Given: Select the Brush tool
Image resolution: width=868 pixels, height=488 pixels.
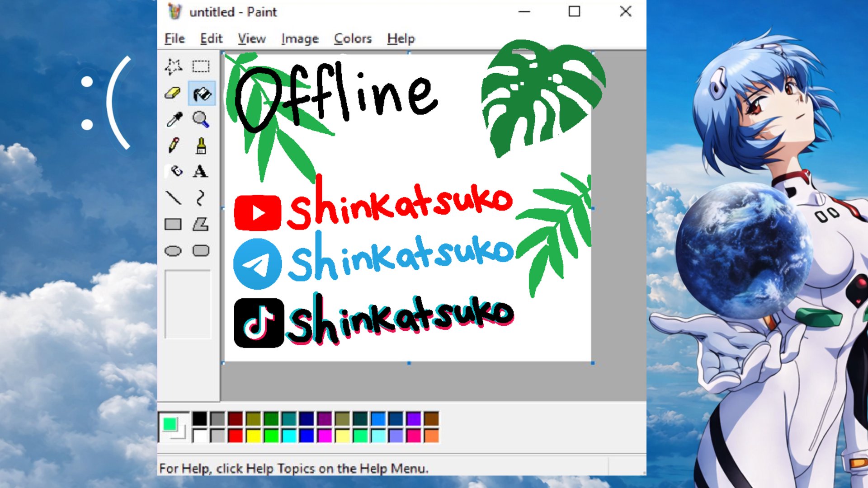Looking at the screenshot, I should click(x=201, y=145).
